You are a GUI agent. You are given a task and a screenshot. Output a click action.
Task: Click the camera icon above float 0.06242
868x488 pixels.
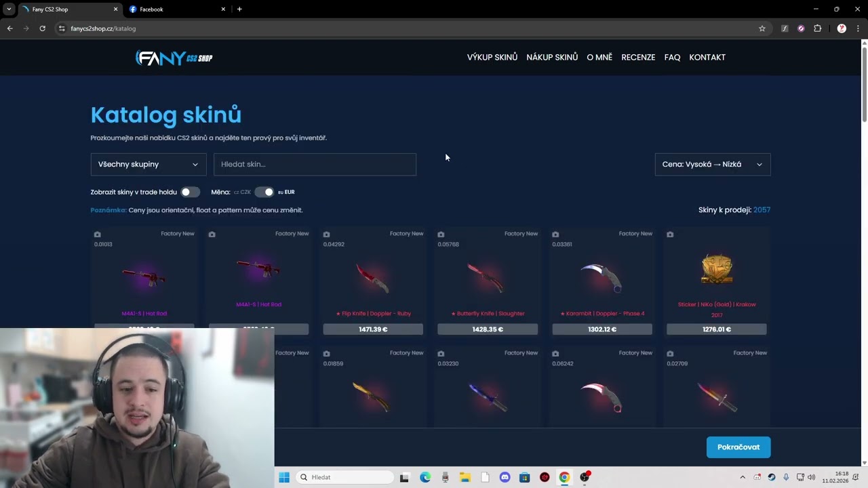tap(555, 354)
